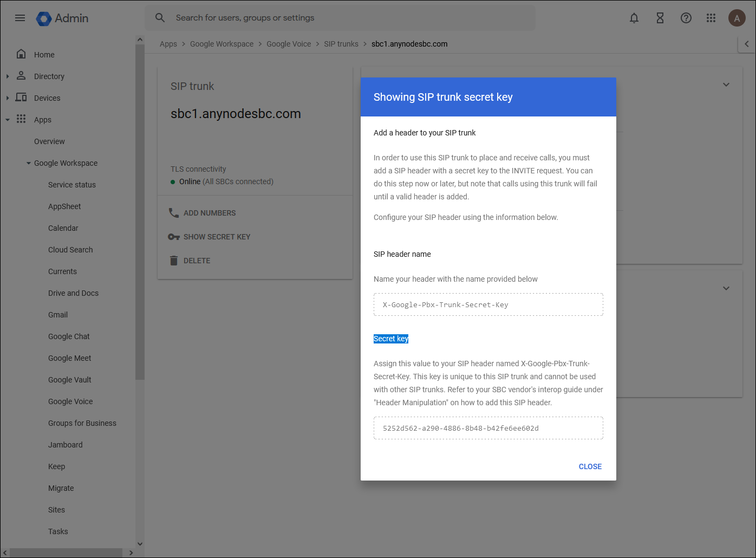Click ADD NUMBERS on the SIP trunk card
The image size is (756, 558).
(210, 213)
